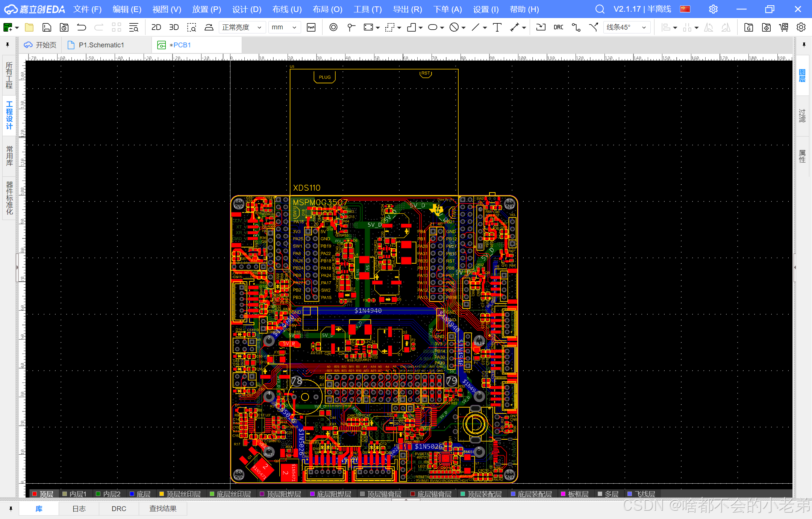Select the dimension measurement tool
Image resolution: width=812 pixels, height=519 pixels.
(515, 27)
